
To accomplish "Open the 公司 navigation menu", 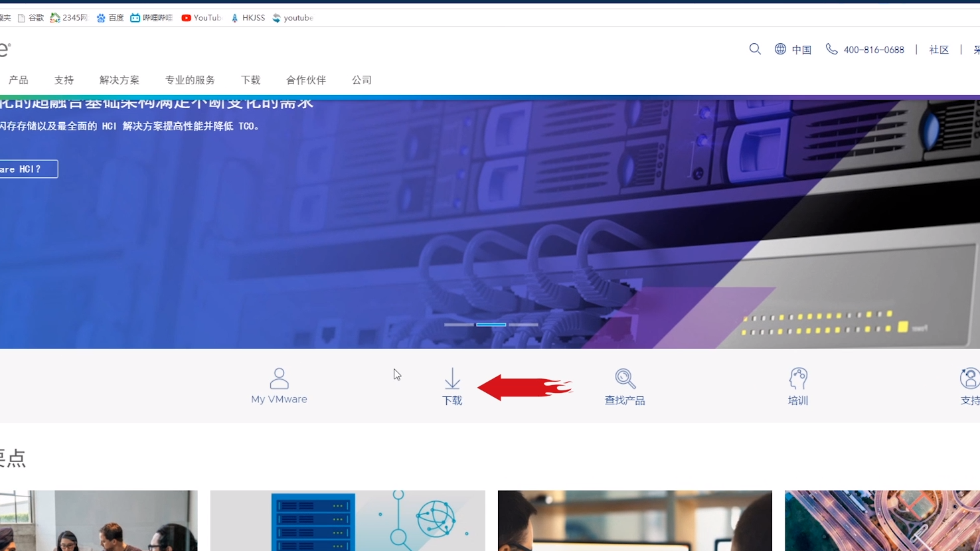I will tap(362, 80).
